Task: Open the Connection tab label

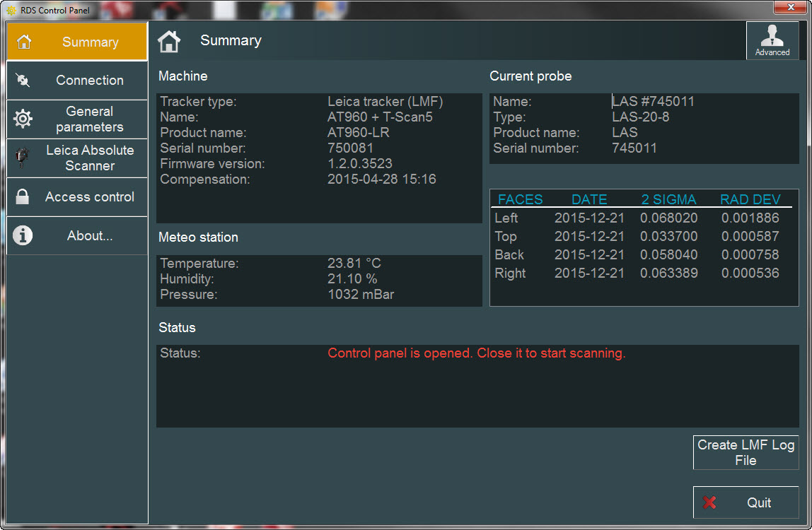Action: click(x=90, y=81)
